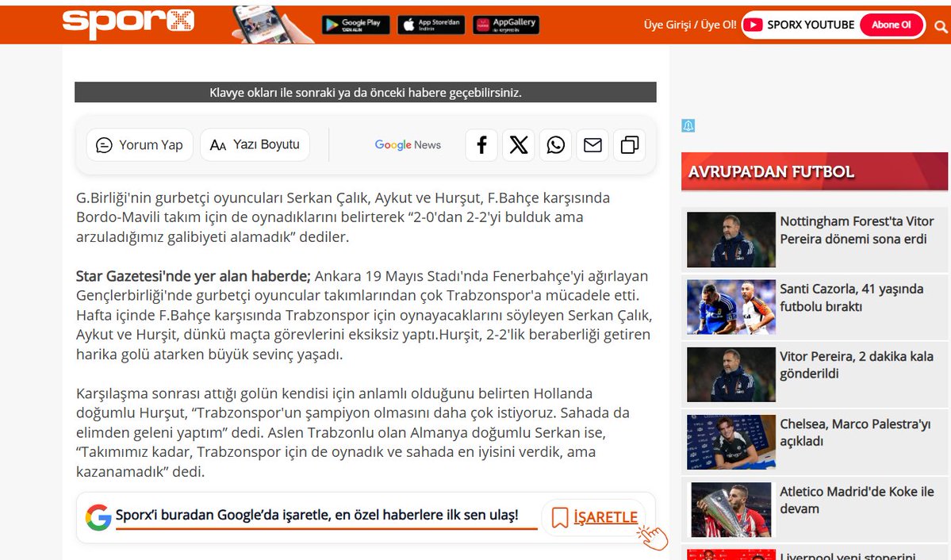
Task: Click thumbnail of Nottingham Forest Pereira story
Action: point(731,240)
